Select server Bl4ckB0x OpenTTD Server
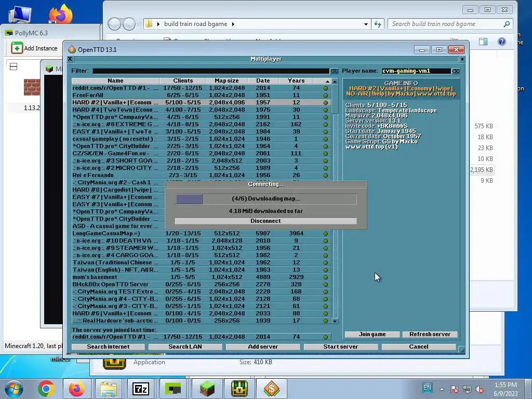Image resolution: width=532 pixels, height=399 pixels. point(201,284)
